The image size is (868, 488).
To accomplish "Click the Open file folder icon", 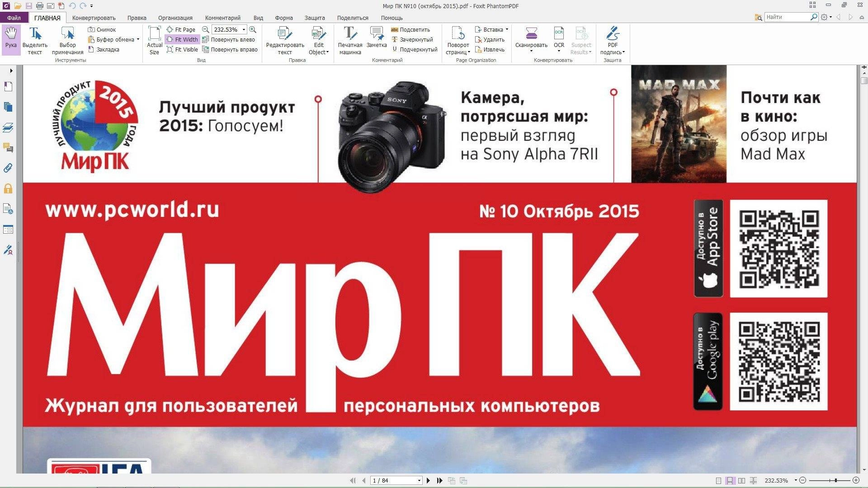I will coord(18,6).
